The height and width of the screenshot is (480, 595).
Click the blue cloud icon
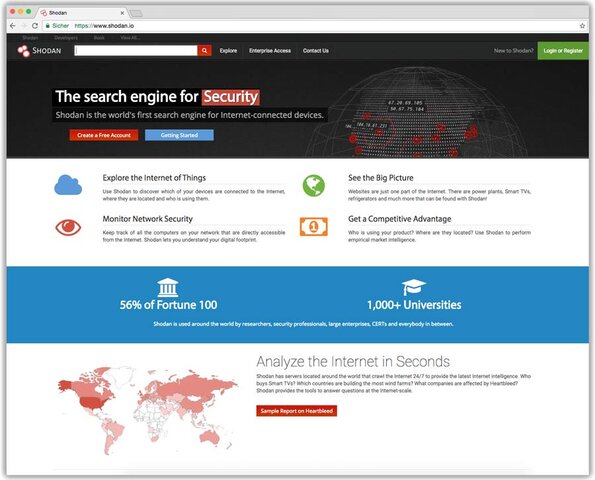click(x=68, y=185)
